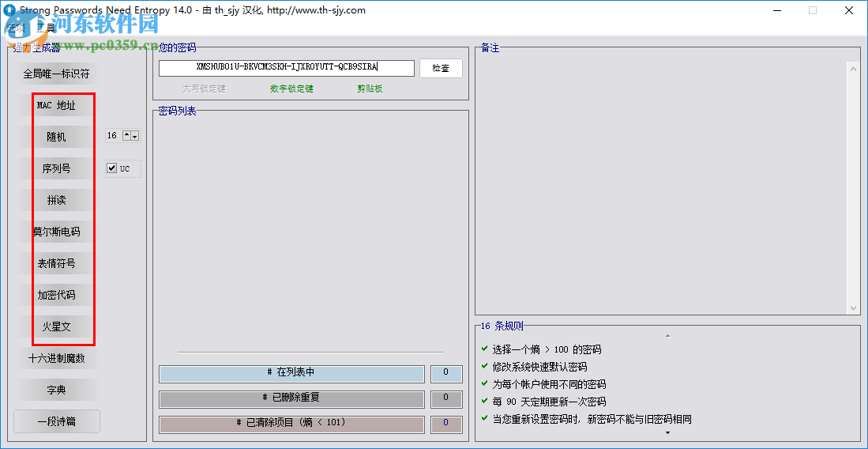Click the 序列号 generator button

click(x=56, y=168)
